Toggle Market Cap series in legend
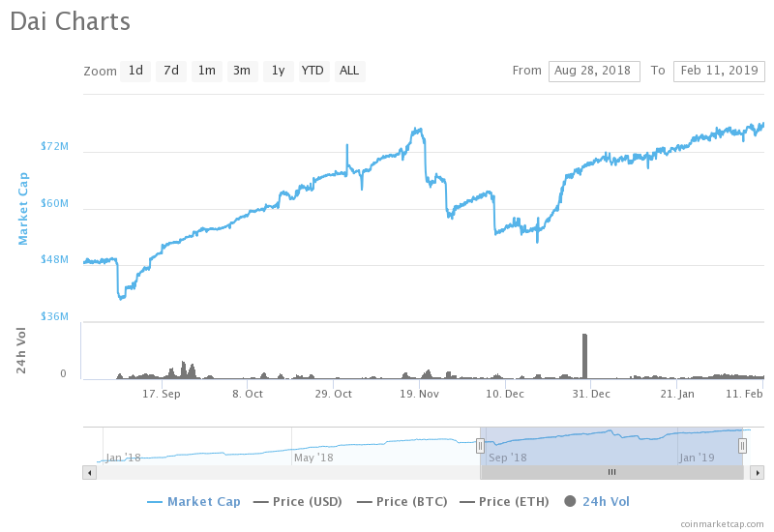Viewport: 774px width, 532px height. (193, 502)
